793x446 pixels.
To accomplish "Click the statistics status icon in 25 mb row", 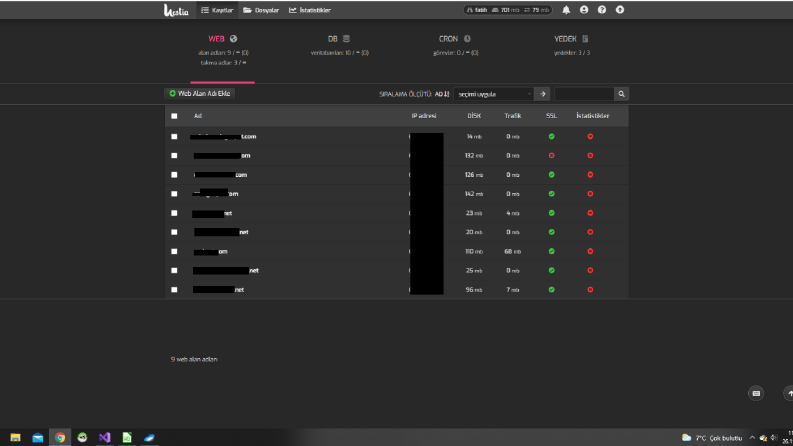I will point(590,271).
